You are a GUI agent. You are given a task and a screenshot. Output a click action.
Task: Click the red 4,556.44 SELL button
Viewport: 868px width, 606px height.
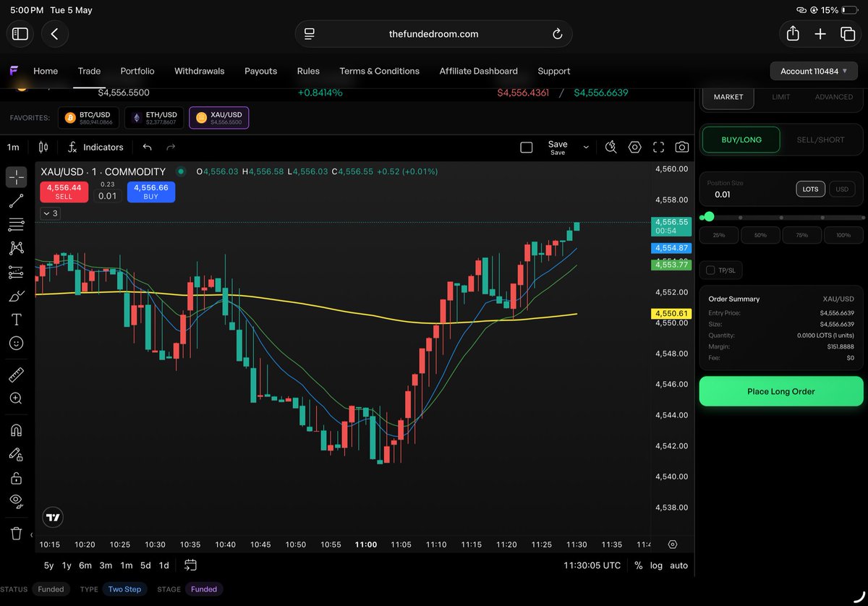64,192
